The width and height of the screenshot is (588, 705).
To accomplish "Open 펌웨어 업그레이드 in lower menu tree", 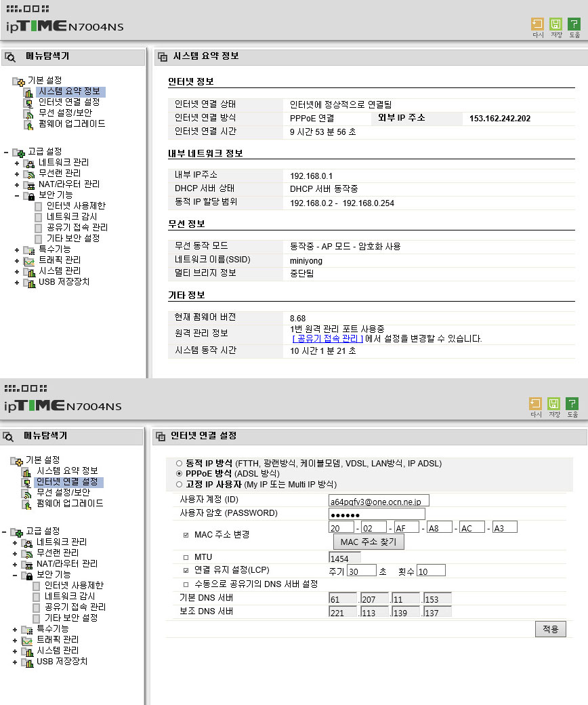I will [70, 503].
